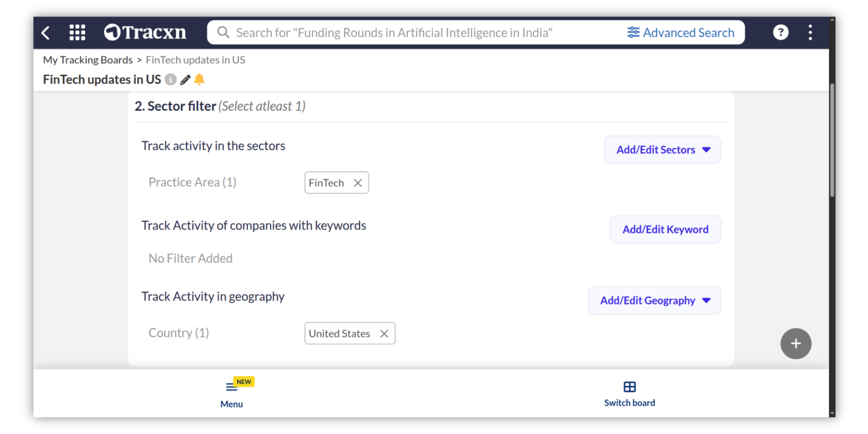Click the search input field

(407, 33)
